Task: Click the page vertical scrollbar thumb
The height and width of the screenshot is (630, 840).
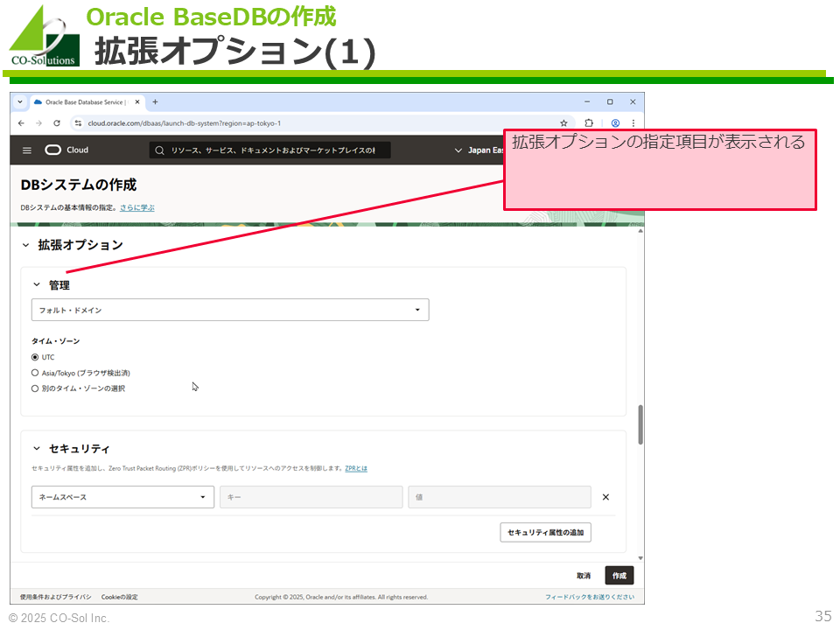Action: [640, 425]
